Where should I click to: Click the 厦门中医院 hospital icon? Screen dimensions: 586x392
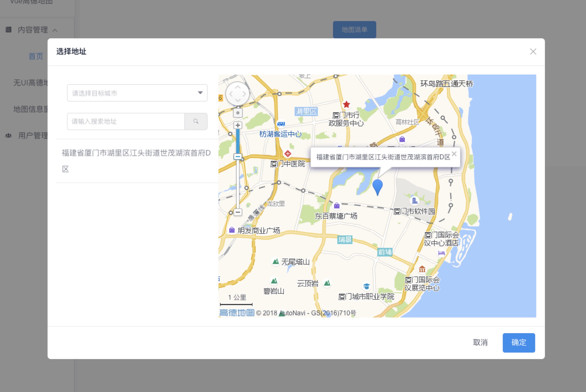click(x=288, y=154)
